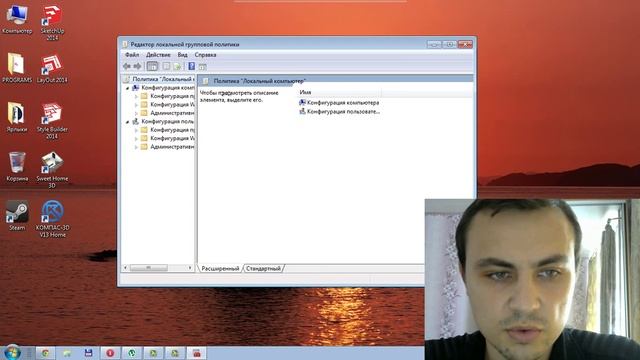Select Конфигурация компьютера in the right list
The height and width of the screenshot is (360, 640).
coord(339,103)
